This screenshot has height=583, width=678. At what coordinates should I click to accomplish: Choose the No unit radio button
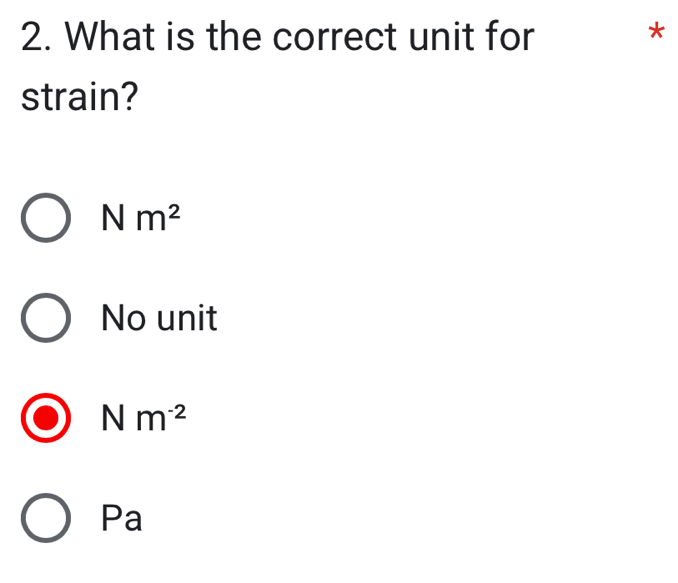46,319
